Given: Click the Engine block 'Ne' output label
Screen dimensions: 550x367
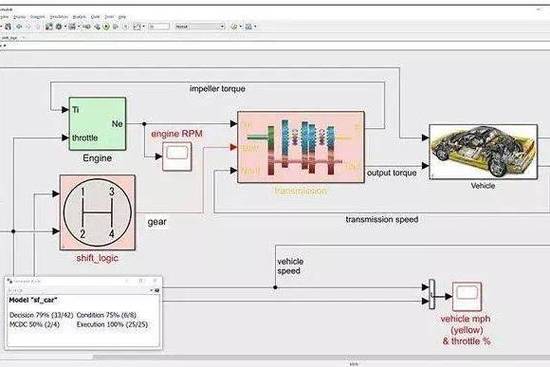Looking at the screenshot, I should (117, 124).
